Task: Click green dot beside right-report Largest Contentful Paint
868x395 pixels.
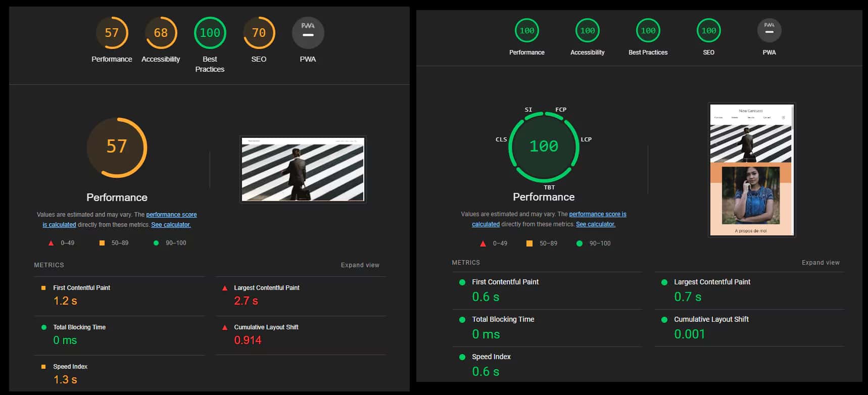Action: [x=664, y=282]
